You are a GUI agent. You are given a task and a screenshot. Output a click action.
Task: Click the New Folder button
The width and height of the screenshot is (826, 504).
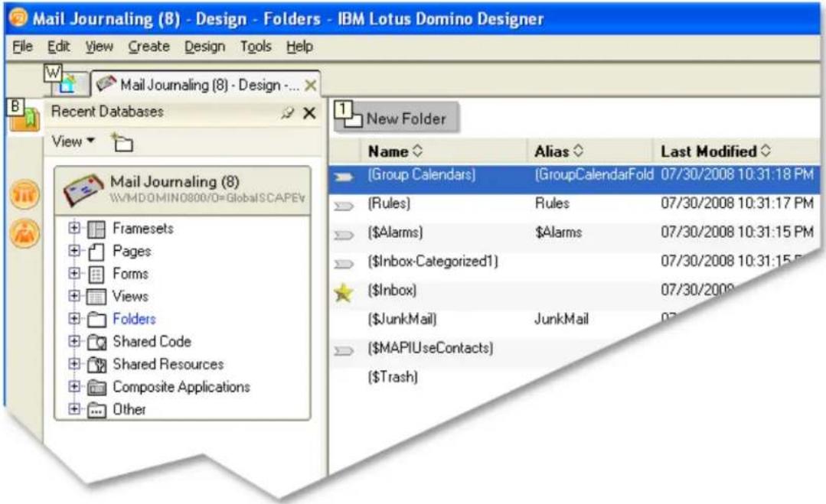tap(396, 117)
